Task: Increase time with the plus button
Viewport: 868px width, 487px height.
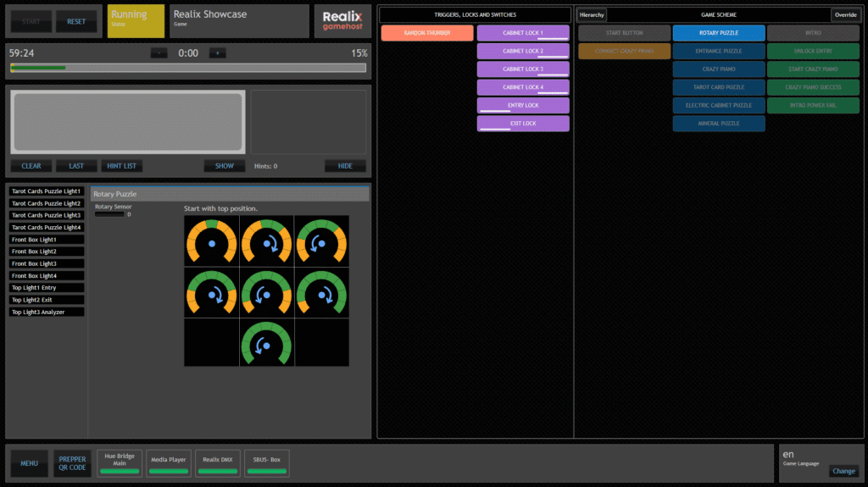Action: [218, 53]
